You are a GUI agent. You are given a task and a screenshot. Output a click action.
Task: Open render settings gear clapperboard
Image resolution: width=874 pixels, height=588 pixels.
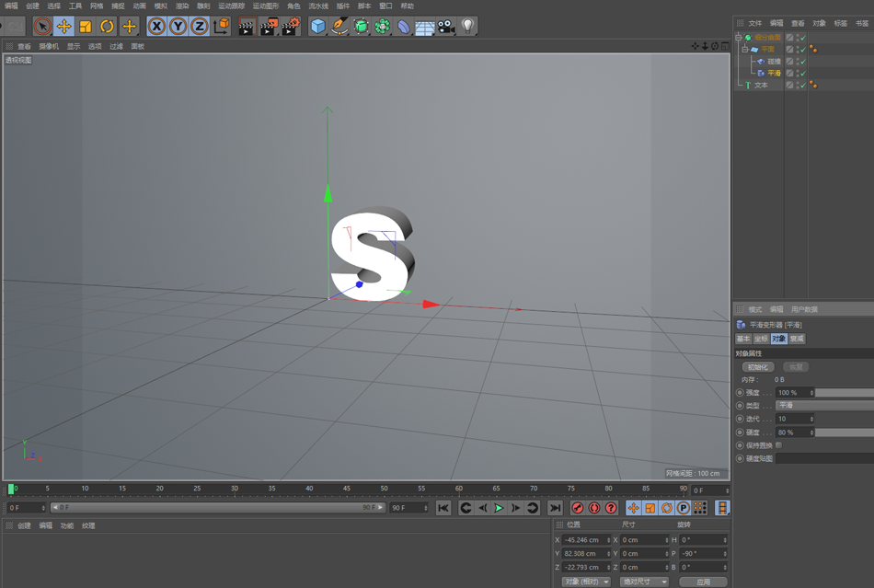point(291,26)
